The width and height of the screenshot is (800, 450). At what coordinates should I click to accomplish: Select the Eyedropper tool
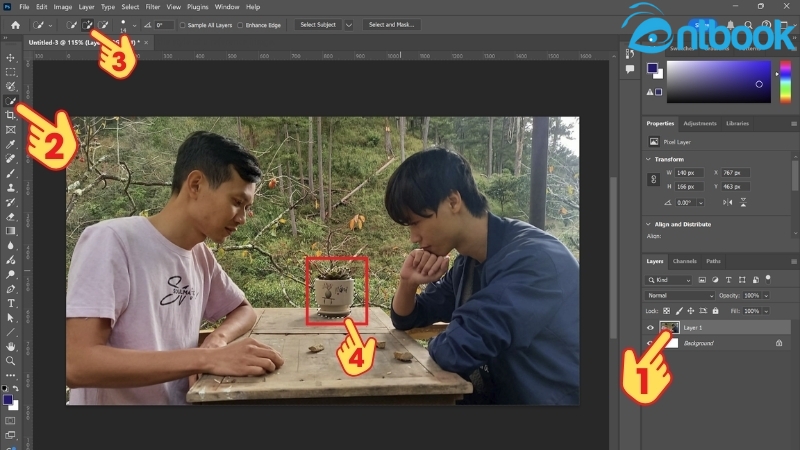click(10, 144)
